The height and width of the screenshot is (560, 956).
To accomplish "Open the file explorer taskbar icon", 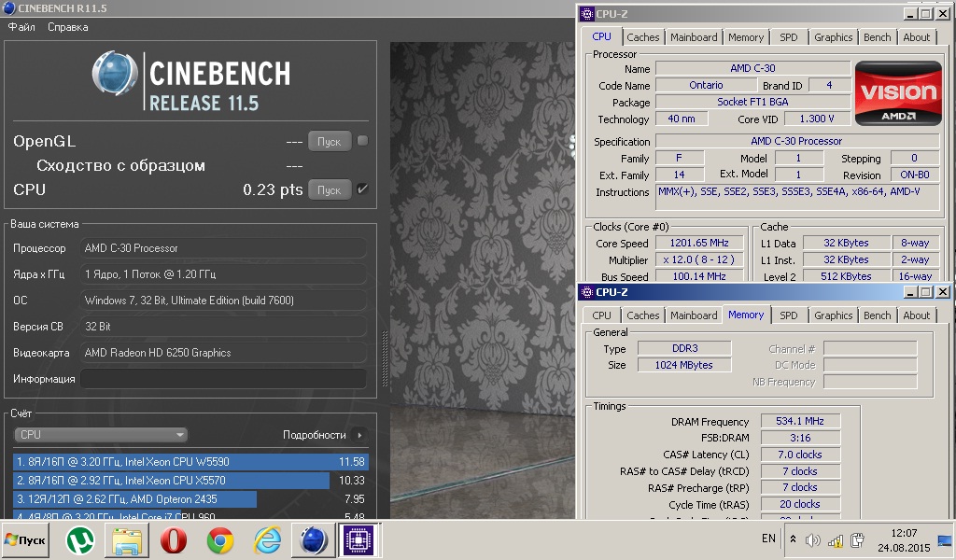I will 127,539.
